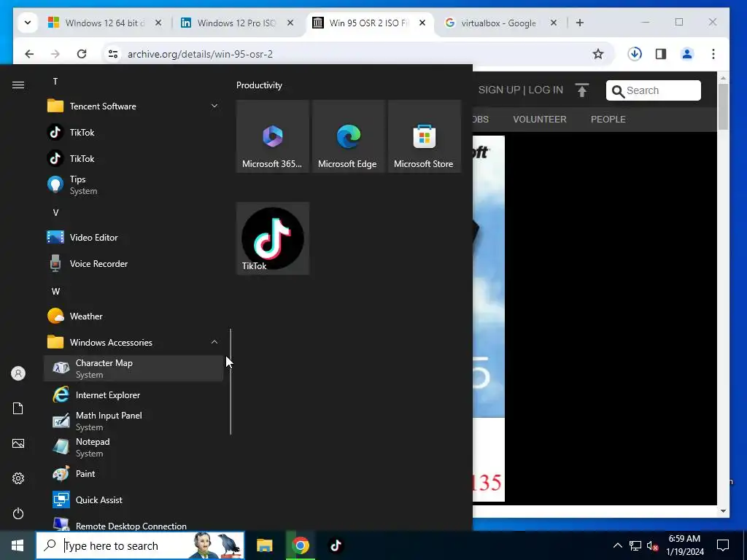Image resolution: width=747 pixels, height=560 pixels.
Task: Open Paint from Windows Accessories
Action: point(133,473)
